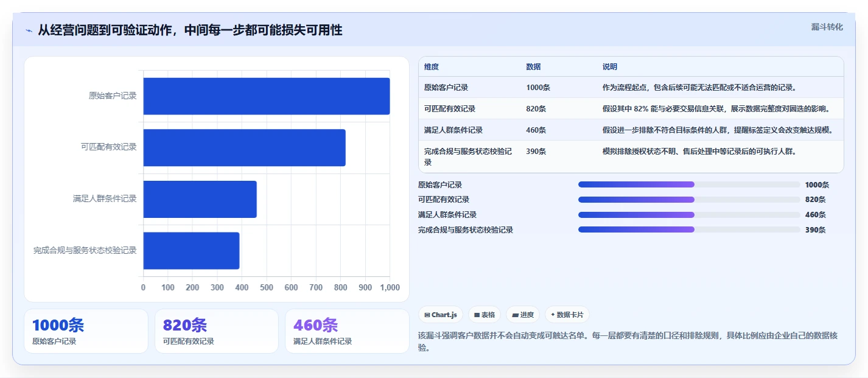The height and width of the screenshot is (378, 868).
Task: Click the 原始客户记录 chart bar
Action: pyautogui.click(x=267, y=96)
